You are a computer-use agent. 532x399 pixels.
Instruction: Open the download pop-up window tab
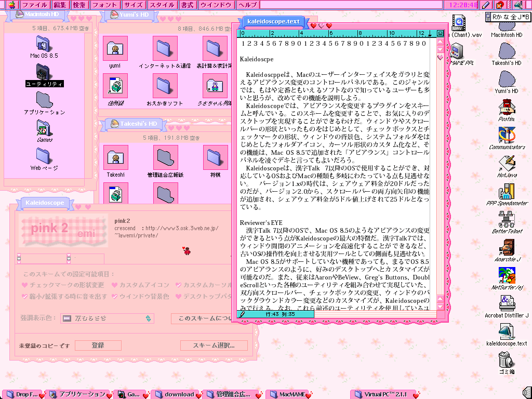176,394
